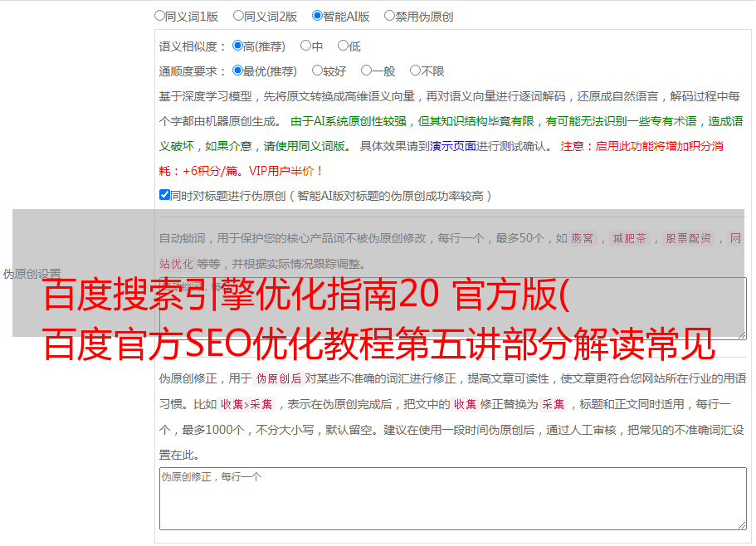Select the 同义词2版 radio option
This screenshot has height=546, width=756.
[x=238, y=16]
